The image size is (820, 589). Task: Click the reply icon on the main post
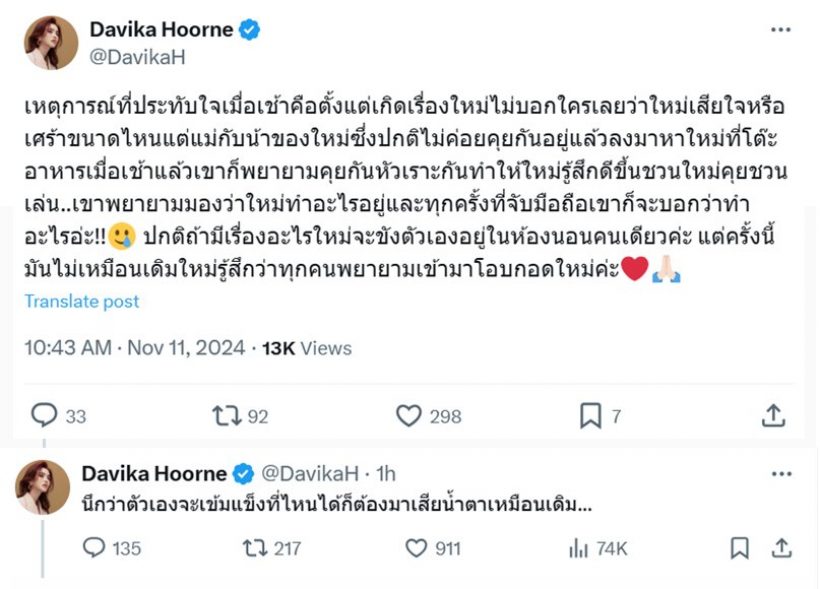coord(44,415)
